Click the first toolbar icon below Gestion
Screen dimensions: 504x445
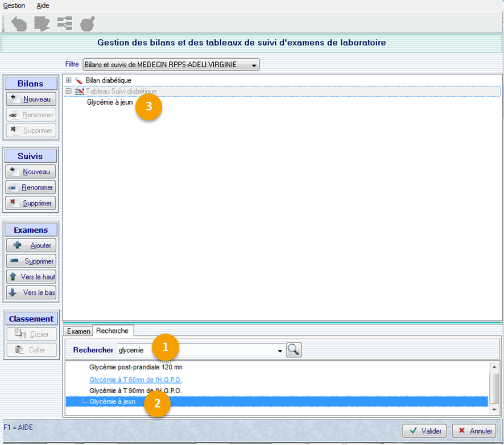19,24
